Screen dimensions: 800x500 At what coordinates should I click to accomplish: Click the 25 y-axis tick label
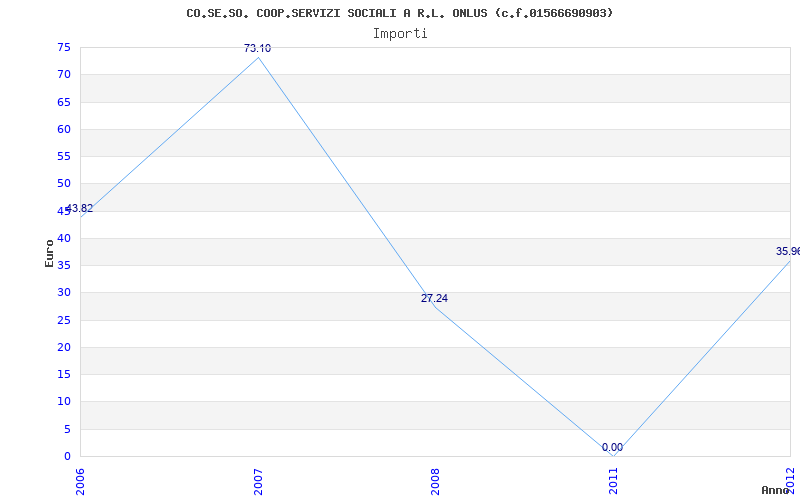(x=64, y=320)
